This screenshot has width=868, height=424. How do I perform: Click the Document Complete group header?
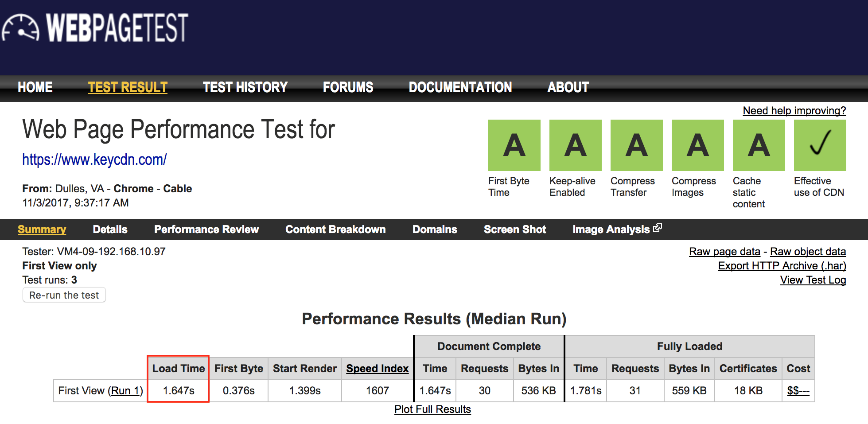coord(489,346)
